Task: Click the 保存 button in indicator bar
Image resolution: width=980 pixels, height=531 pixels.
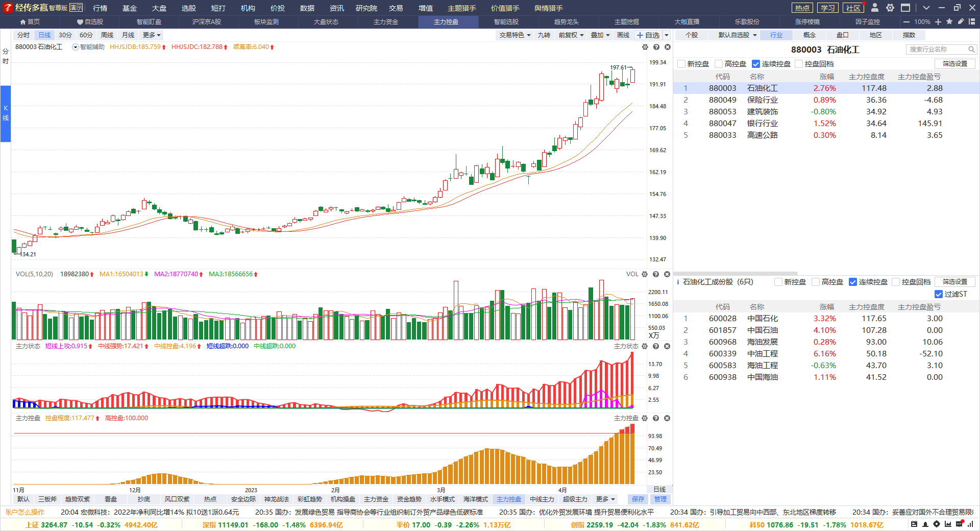Action: pyautogui.click(x=638, y=499)
